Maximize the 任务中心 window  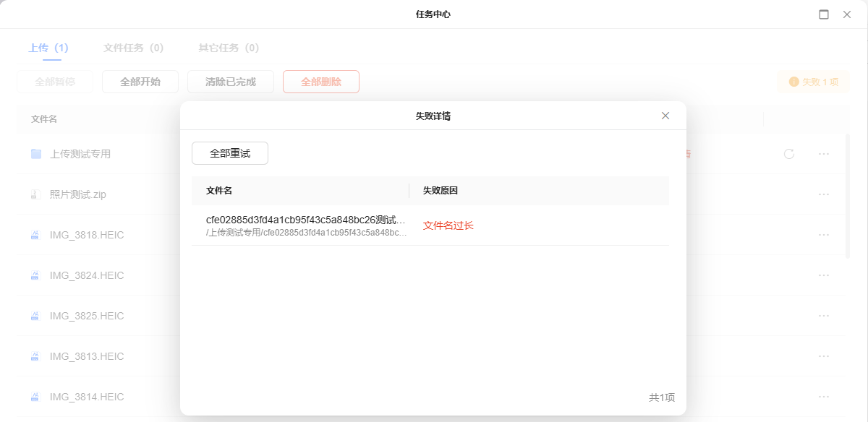[824, 14]
